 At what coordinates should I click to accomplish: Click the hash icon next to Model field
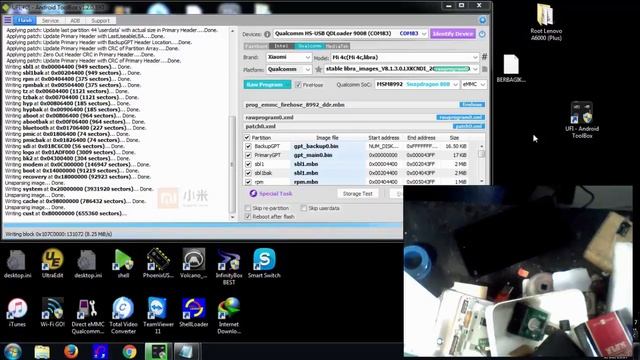(484, 57)
